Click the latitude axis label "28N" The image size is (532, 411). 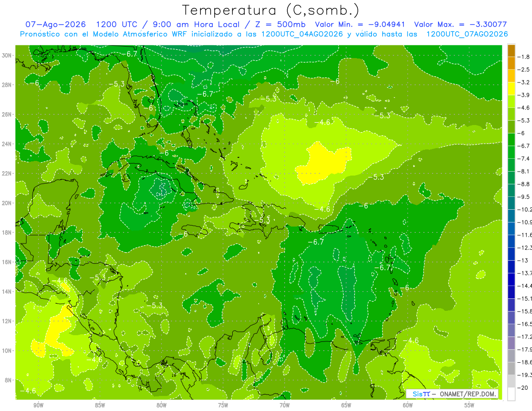pyautogui.click(x=7, y=85)
